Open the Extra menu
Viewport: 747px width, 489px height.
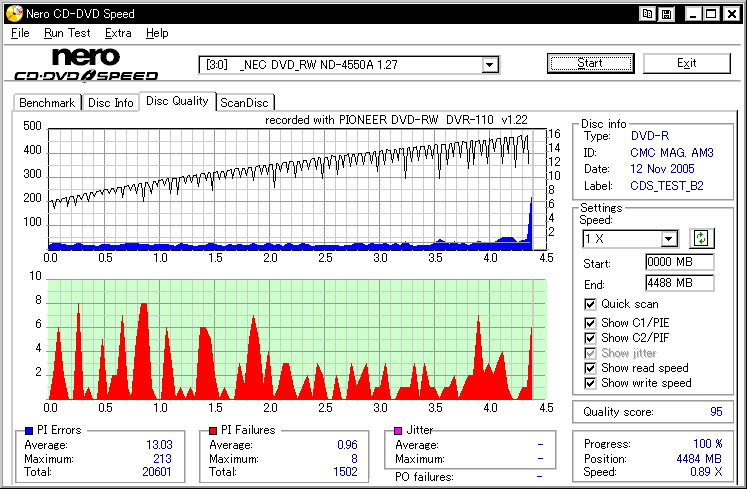[118, 33]
